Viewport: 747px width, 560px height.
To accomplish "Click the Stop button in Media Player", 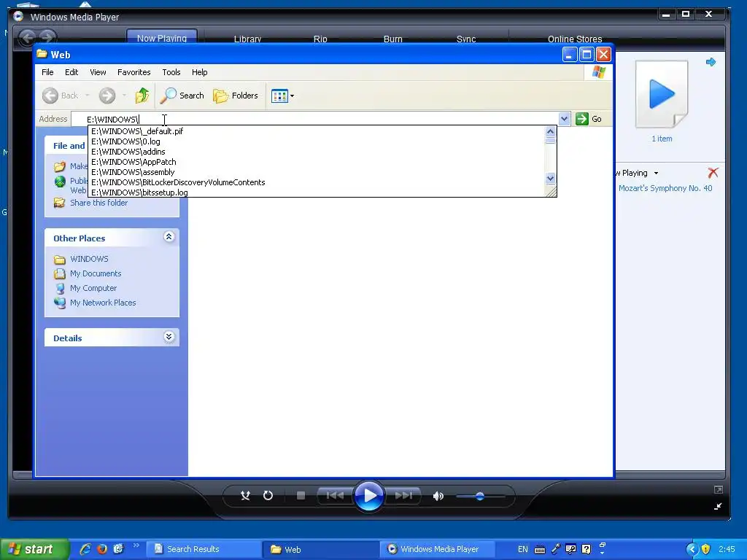I will (301, 496).
